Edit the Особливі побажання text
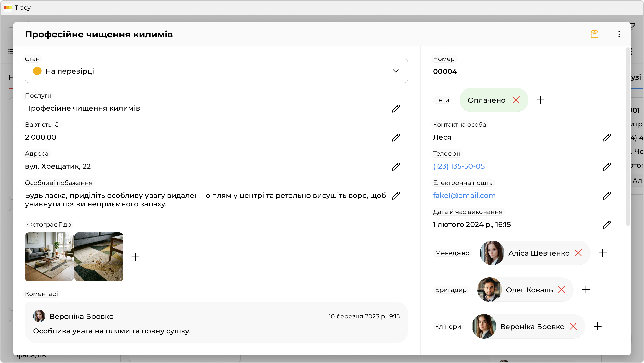 396,196
